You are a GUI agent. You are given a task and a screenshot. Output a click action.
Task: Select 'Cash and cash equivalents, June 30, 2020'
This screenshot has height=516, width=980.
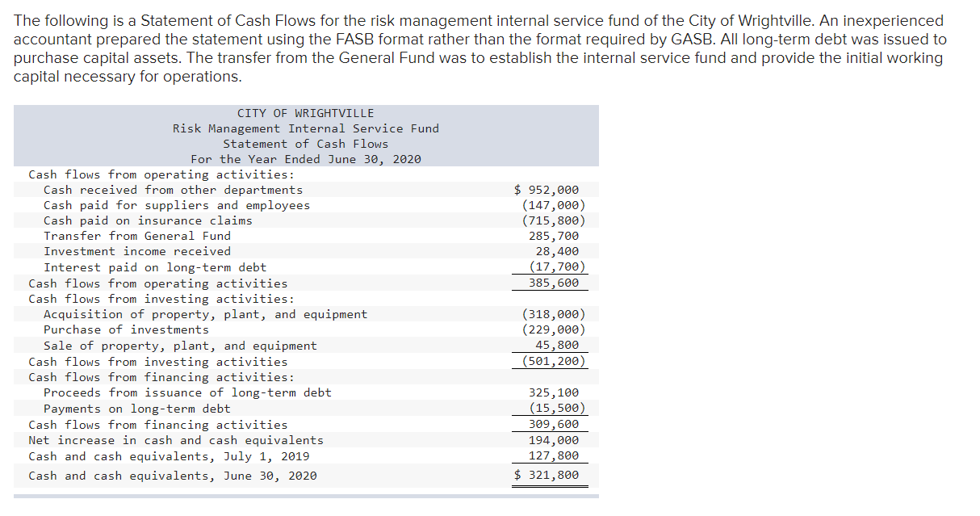click(173, 476)
